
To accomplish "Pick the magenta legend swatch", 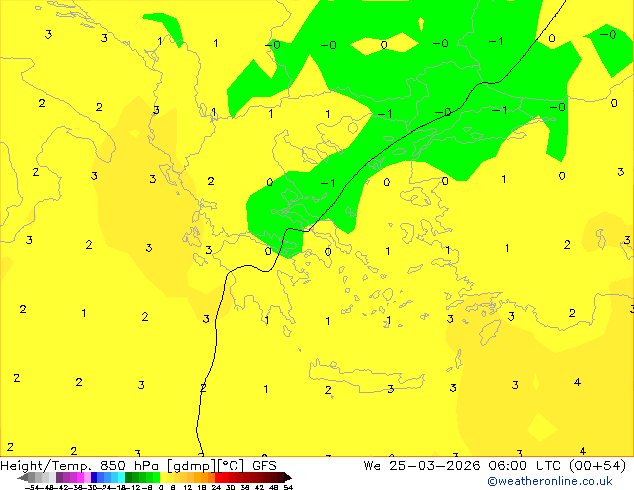I will [80, 477].
